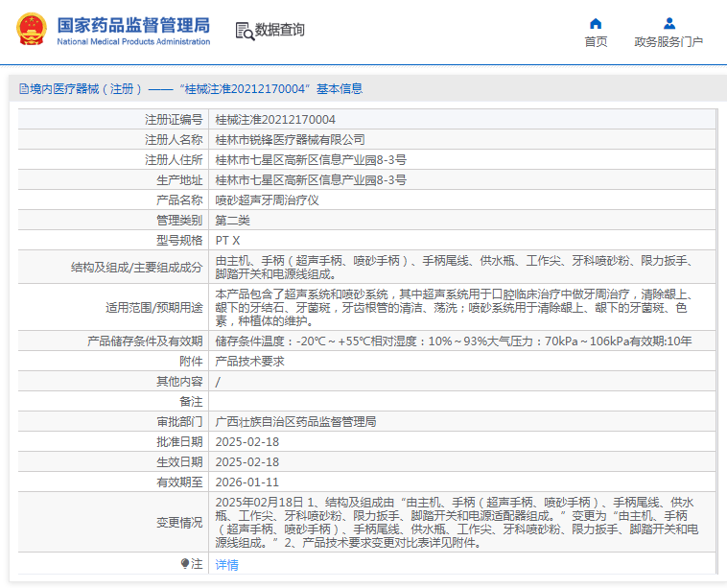Viewport: 727px width, 588px height.
Task: Open the 详情 link
Action: pyautogui.click(x=226, y=564)
